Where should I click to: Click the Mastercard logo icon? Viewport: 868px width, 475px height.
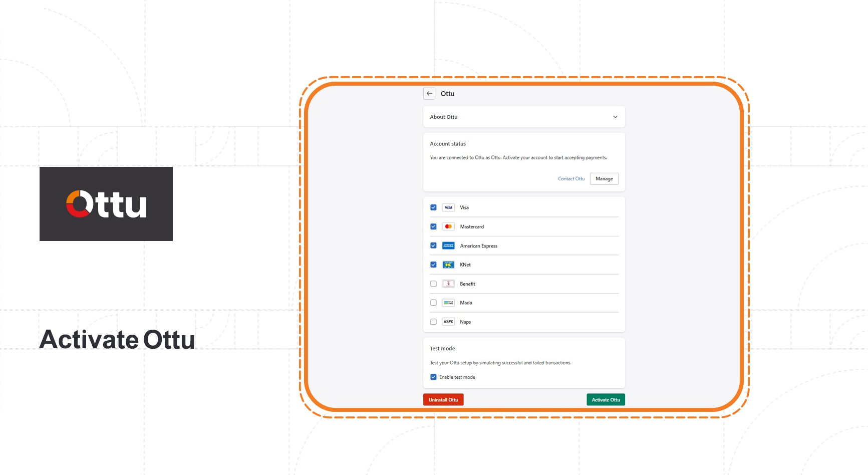448,226
